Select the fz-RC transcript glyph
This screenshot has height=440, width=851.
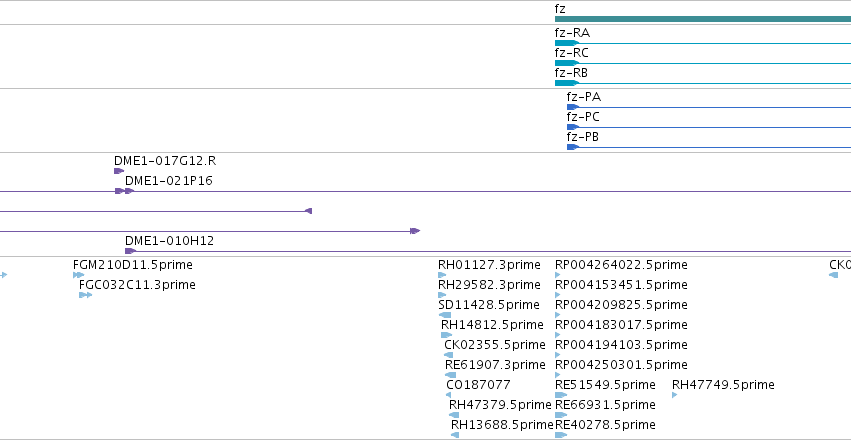click(x=703, y=63)
